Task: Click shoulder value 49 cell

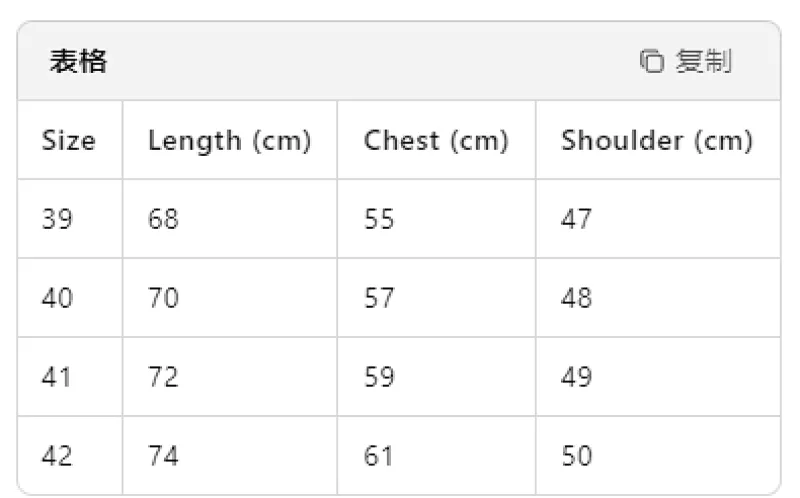Action: pyautogui.click(x=658, y=377)
